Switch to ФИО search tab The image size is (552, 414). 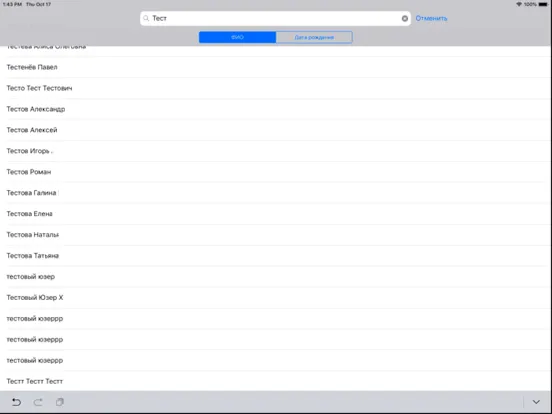pos(237,37)
